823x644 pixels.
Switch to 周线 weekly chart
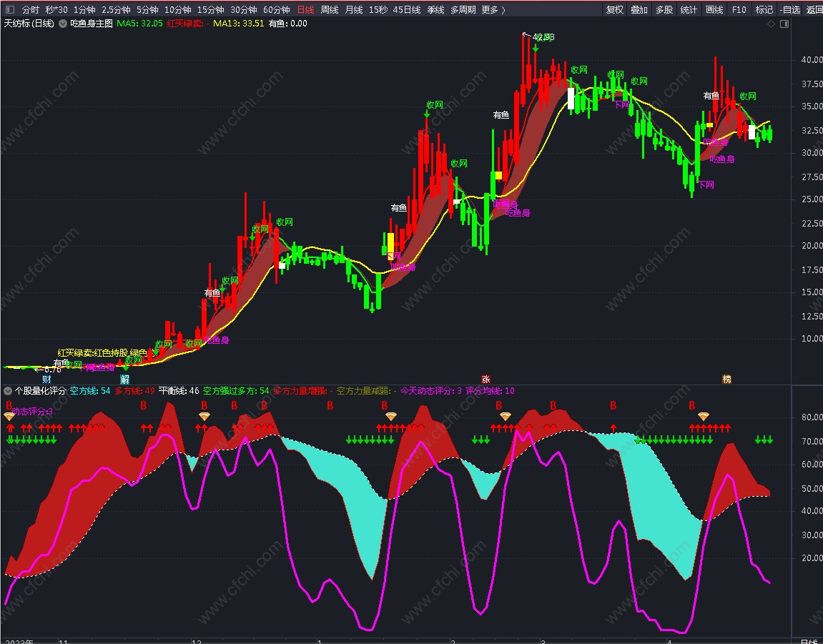[330, 9]
